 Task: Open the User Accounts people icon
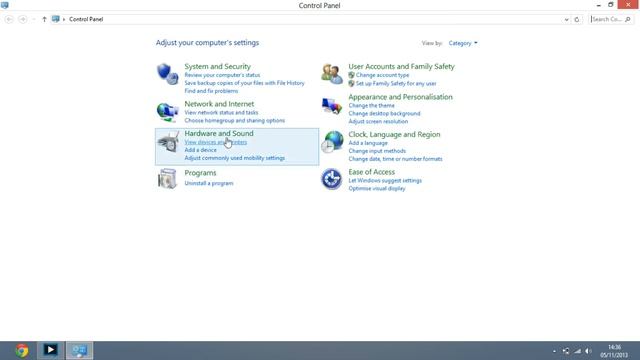(x=331, y=74)
